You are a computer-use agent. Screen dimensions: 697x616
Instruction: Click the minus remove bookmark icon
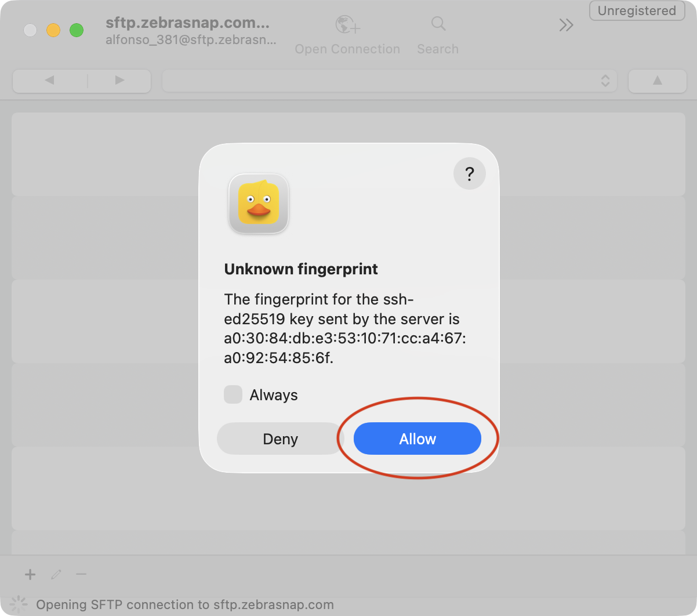click(81, 574)
